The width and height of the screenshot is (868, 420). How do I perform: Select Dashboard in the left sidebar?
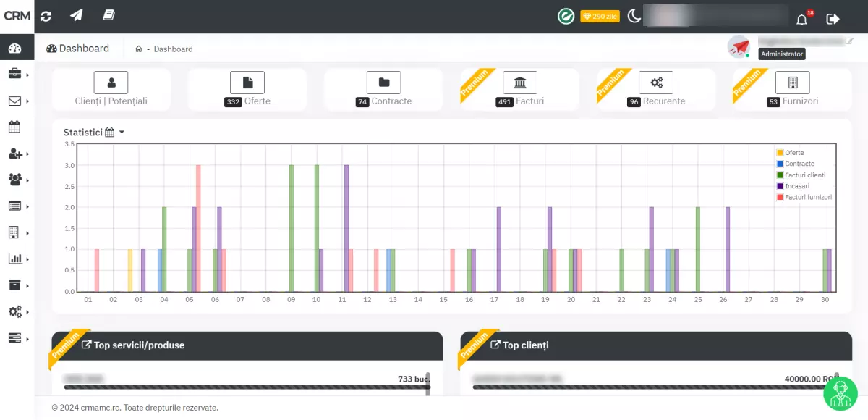click(x=16, y=47)
